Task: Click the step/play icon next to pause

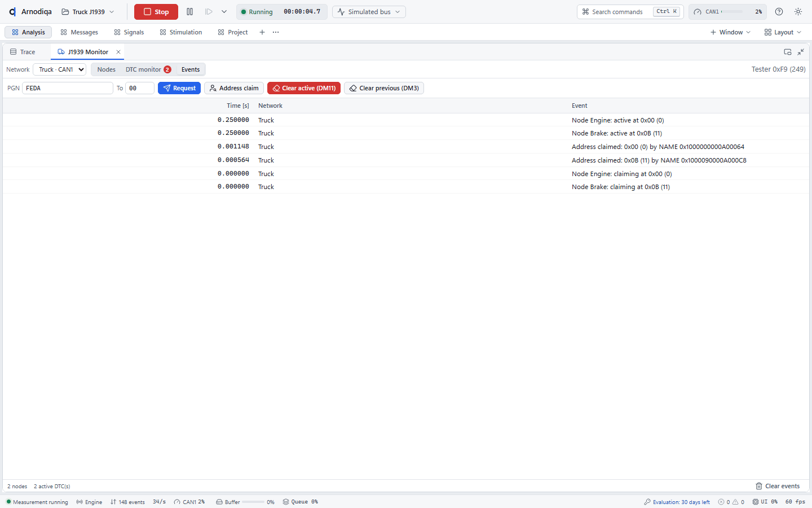Action: [209, 12]
